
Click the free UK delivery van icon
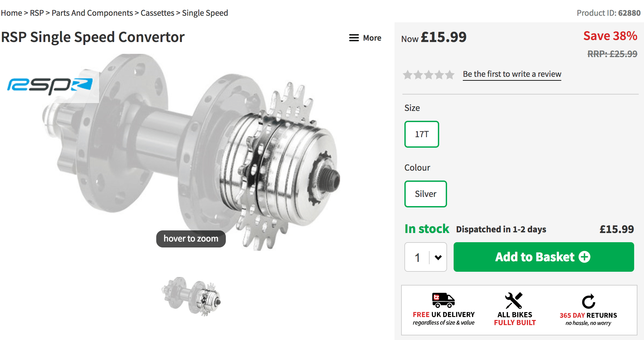pyautogui.click(x=443, y=300)
